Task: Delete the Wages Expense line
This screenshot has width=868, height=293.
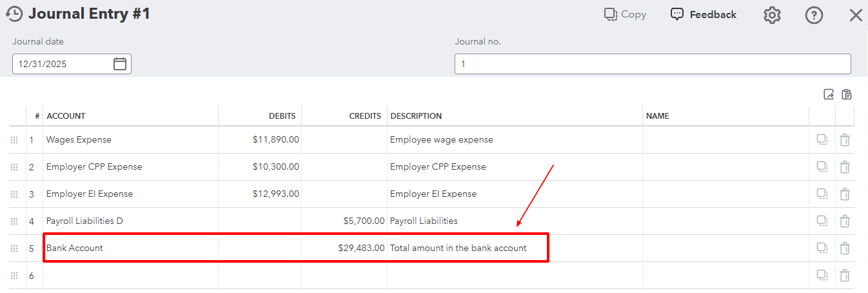Action: coord(845,140)
